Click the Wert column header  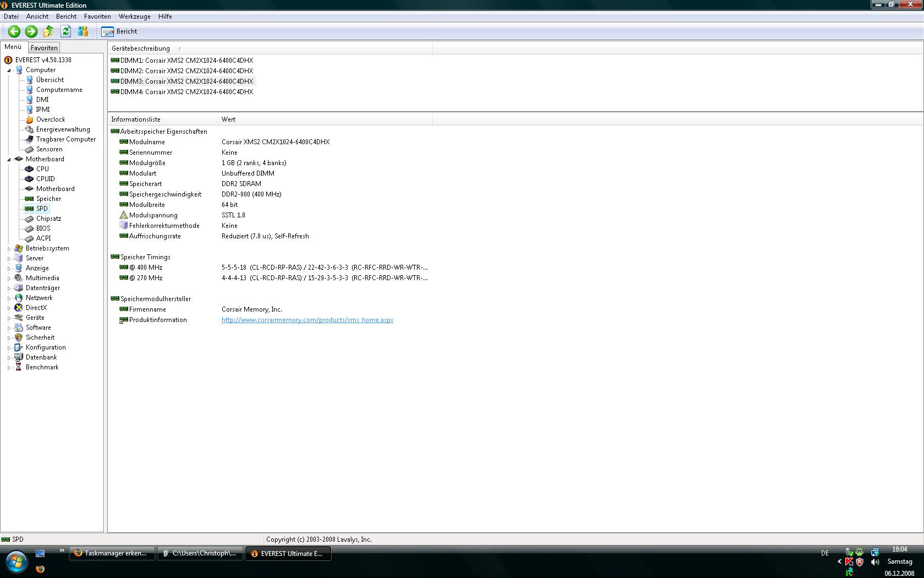click(325, 119)
